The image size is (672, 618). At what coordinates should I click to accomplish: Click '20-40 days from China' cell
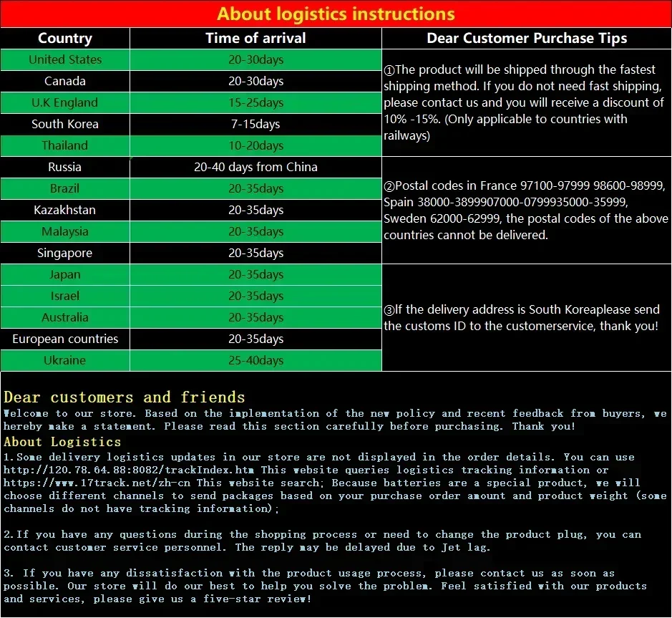click(256, 167)
